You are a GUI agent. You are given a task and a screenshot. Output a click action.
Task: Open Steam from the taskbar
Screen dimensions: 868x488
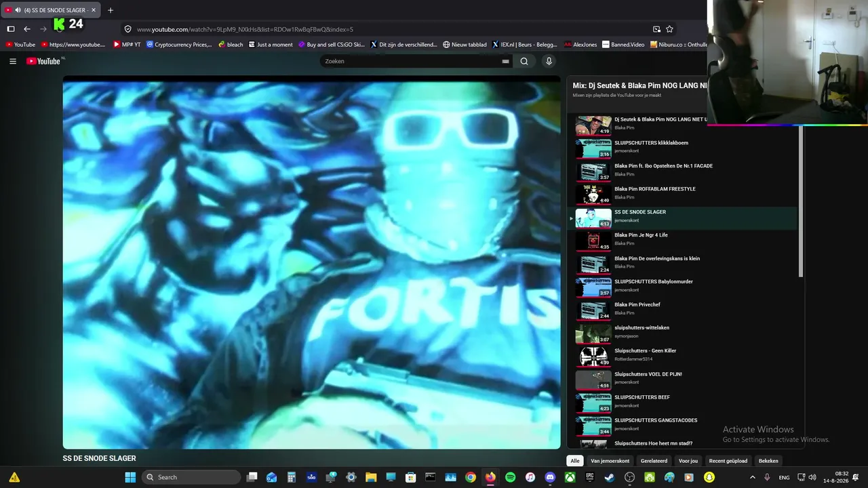tap(610, 477)
